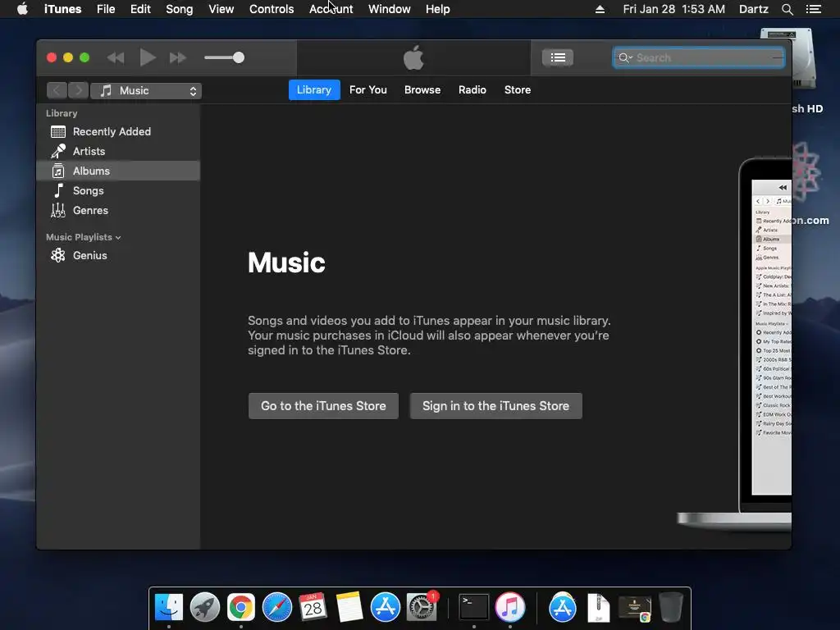The width and height of the screenshot is (840, 630).
Task: Switch to the Browse tab
Action: click(x=422, y=90)
